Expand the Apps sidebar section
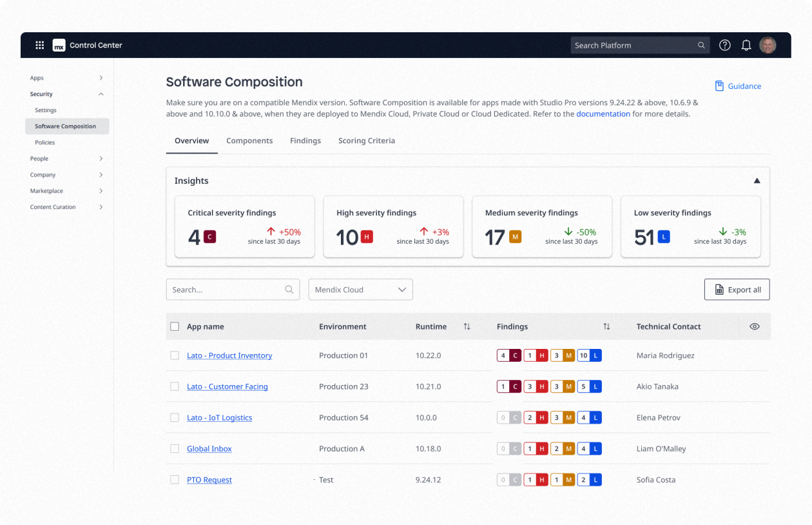The width and height of the screenshot is (812, 525). tap(101, 78)
